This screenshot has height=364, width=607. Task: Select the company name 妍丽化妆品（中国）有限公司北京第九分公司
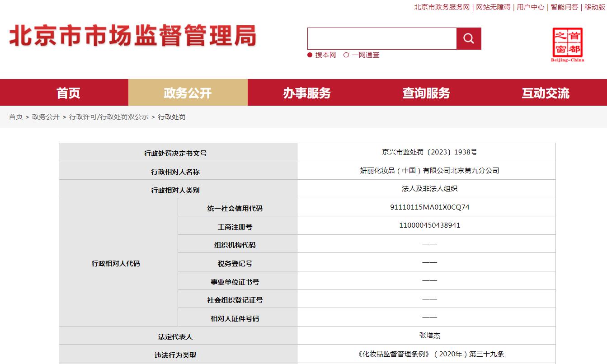click(x=429, y=171)
